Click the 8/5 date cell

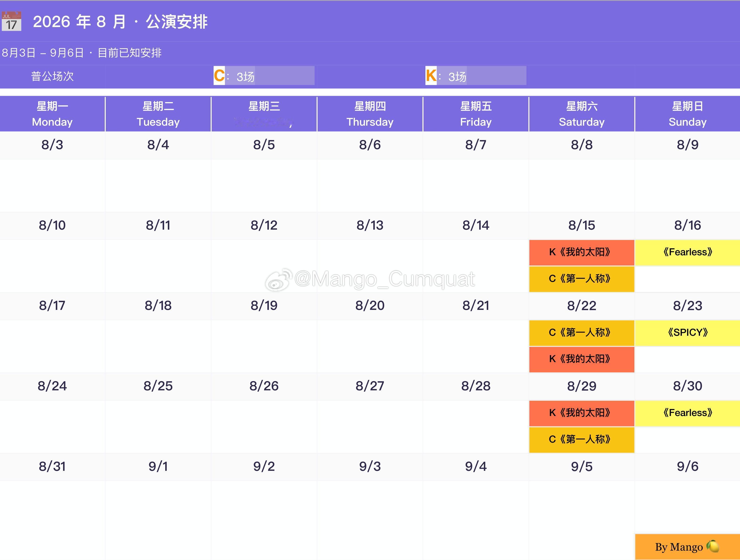(264, 145)
